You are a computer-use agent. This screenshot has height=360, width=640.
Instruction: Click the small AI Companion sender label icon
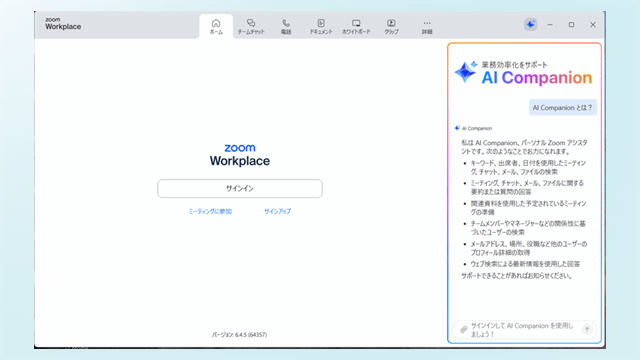tap(457, 128)
